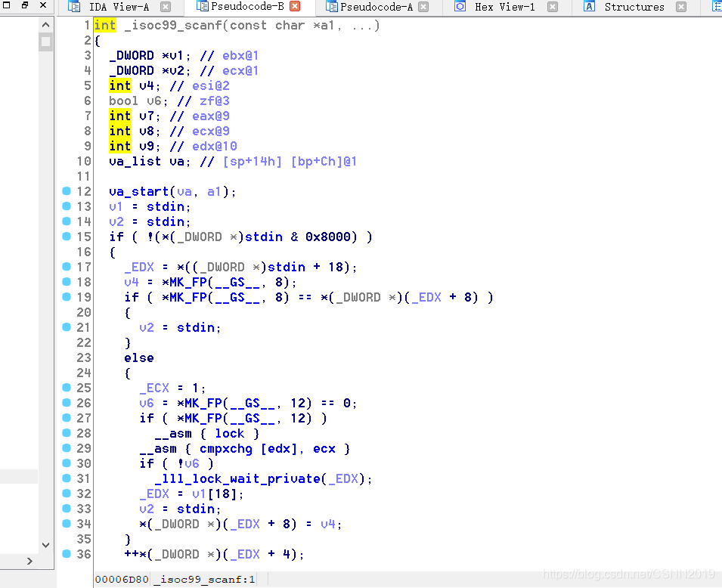
Task: Click the left panel scroll right arrow
Action: (29, 561)
